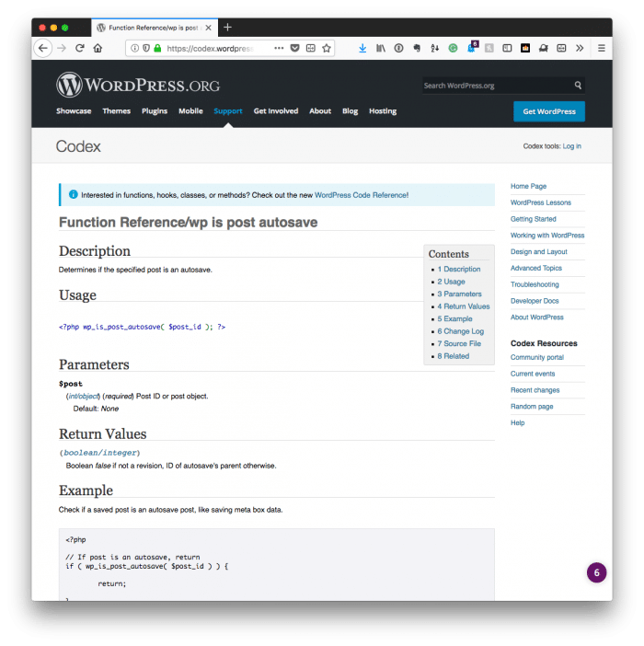
Task: Open the WordPress Code Reference link
Action: [x=362, y=195]
